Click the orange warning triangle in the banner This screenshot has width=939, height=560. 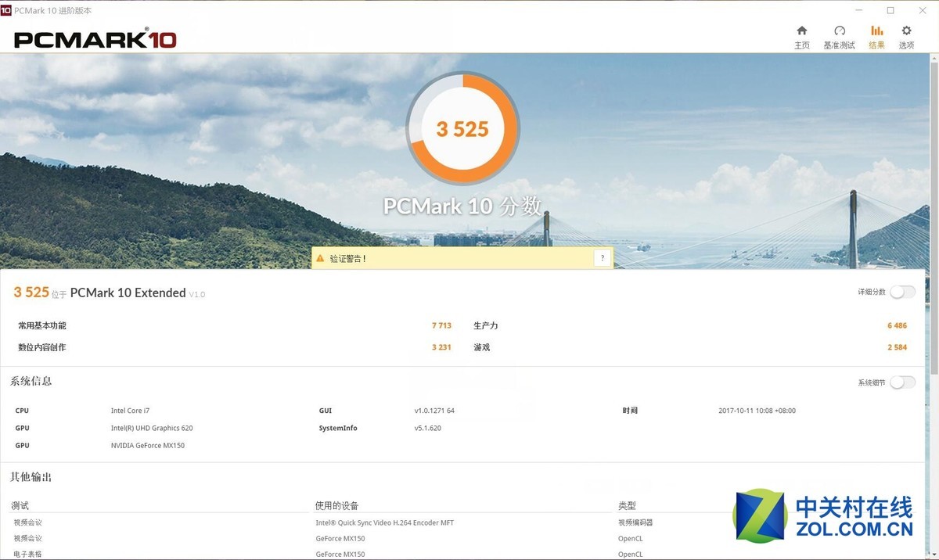321,257
